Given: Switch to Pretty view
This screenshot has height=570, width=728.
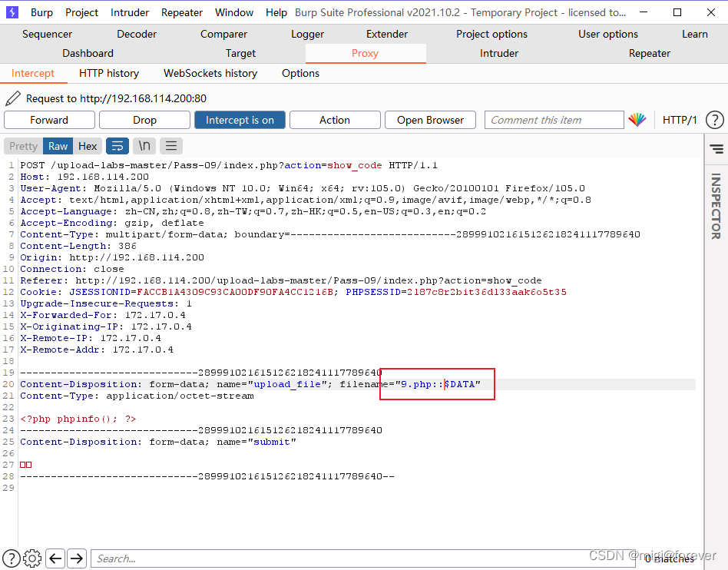Looking at the screenshot, I should pos(23,146).
